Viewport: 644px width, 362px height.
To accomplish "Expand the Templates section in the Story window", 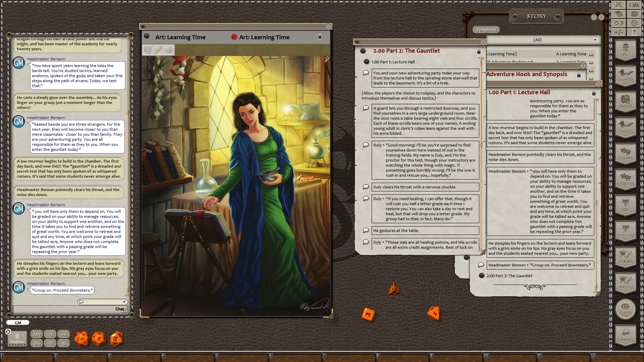I will tap(487, 29).
